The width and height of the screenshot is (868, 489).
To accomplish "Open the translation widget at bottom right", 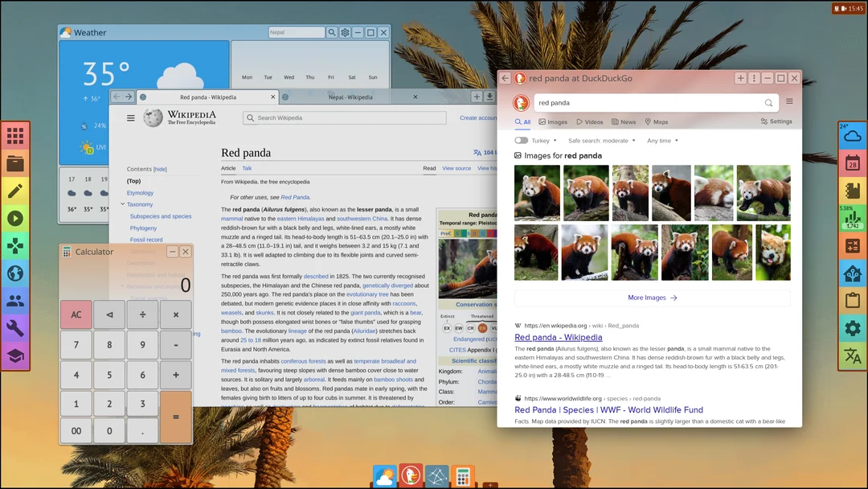I will [852, 355].
